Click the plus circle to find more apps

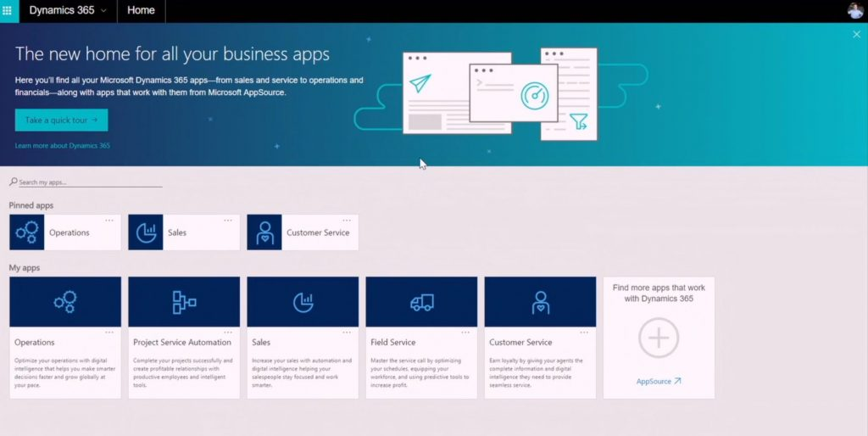coord(659,338)
